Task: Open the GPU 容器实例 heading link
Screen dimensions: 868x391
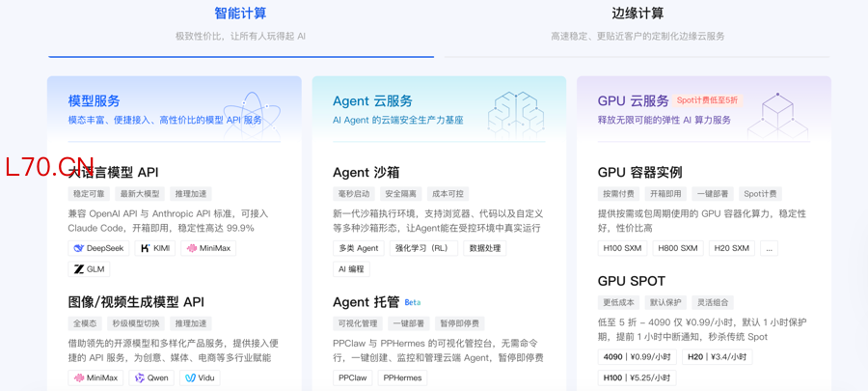Action: (x=639, y=172)
